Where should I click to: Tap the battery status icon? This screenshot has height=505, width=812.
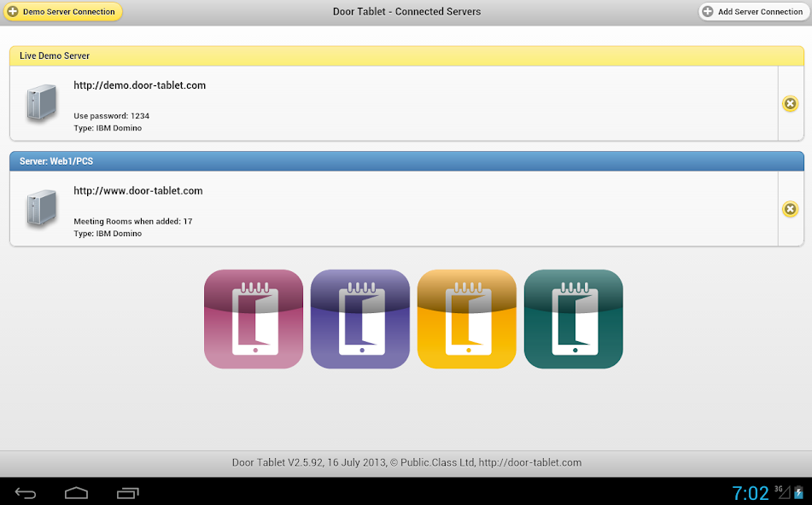[798, 492]
